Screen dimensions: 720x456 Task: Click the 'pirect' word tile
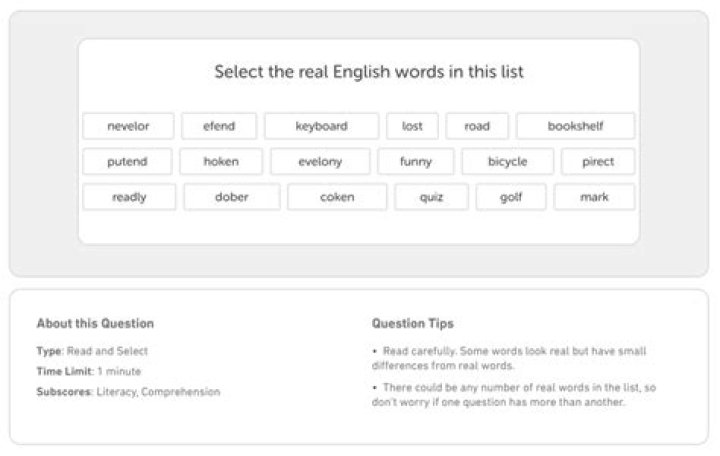[x=598, y=161]
